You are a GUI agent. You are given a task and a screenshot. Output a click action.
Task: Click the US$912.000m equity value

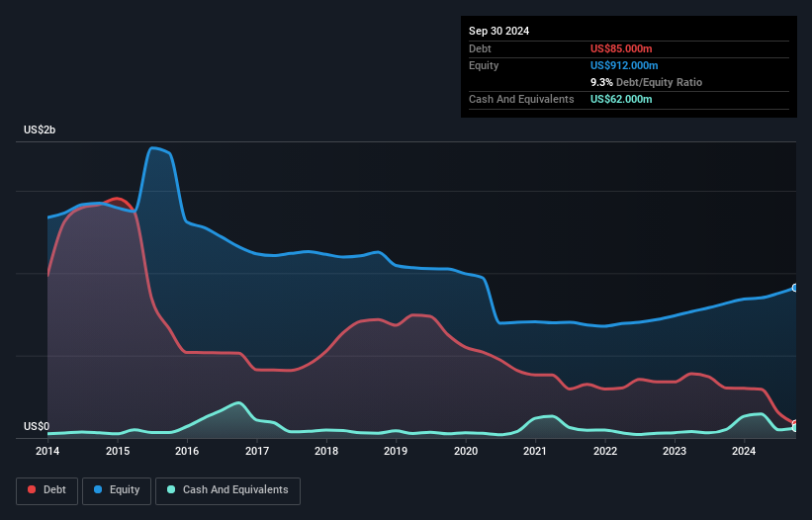(624, 65)
